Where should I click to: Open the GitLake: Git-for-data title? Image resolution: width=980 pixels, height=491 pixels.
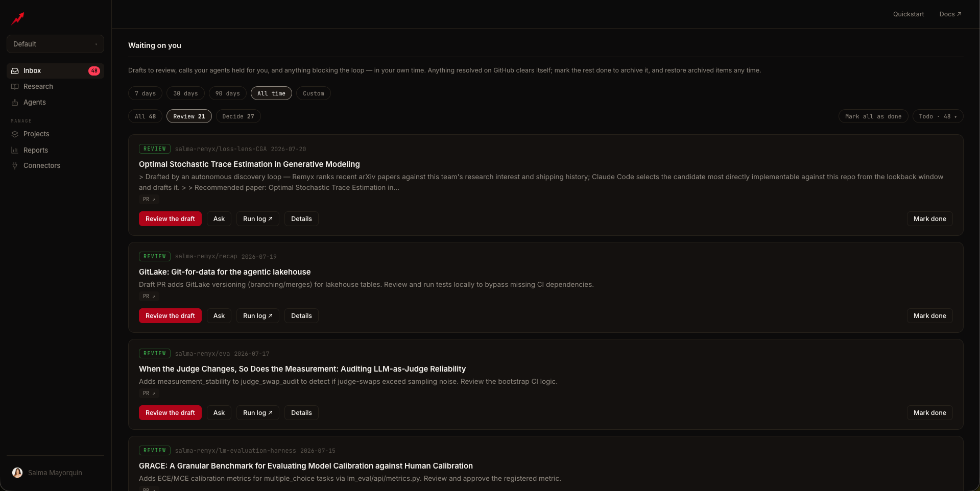(225, 272)
